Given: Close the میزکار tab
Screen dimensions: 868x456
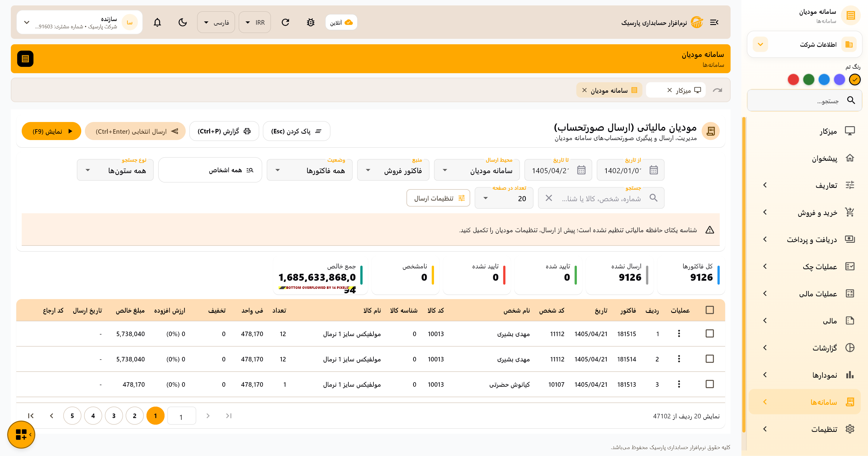Looking at the screenshot, I should pyautogui.click(x=669, y=90).
